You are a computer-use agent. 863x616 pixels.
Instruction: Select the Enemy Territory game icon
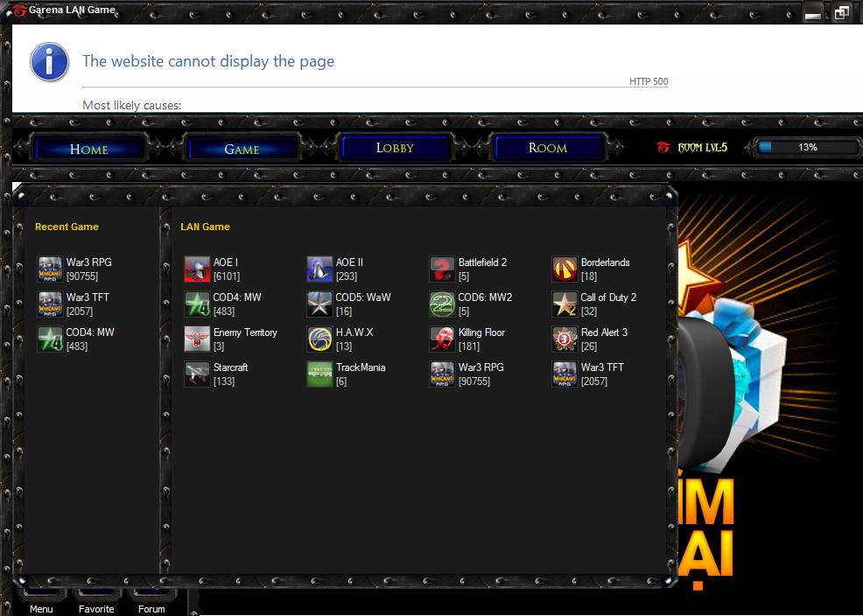(197, 339)
